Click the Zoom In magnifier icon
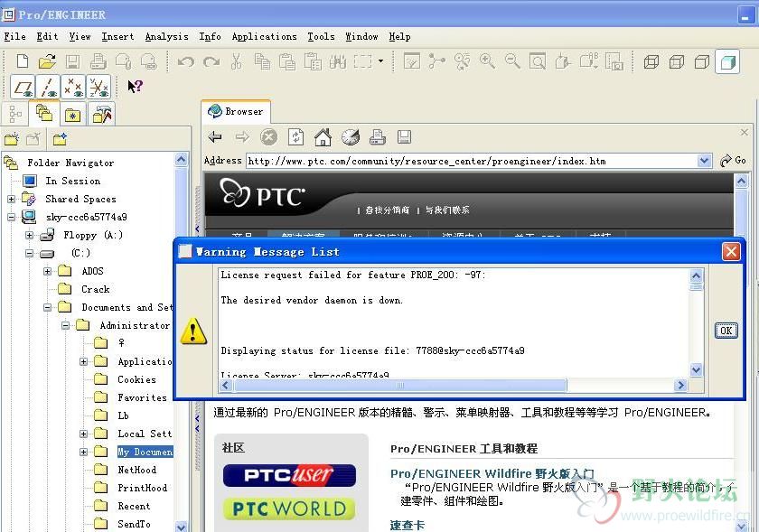 pyautogui.click(x=487, y=61)
